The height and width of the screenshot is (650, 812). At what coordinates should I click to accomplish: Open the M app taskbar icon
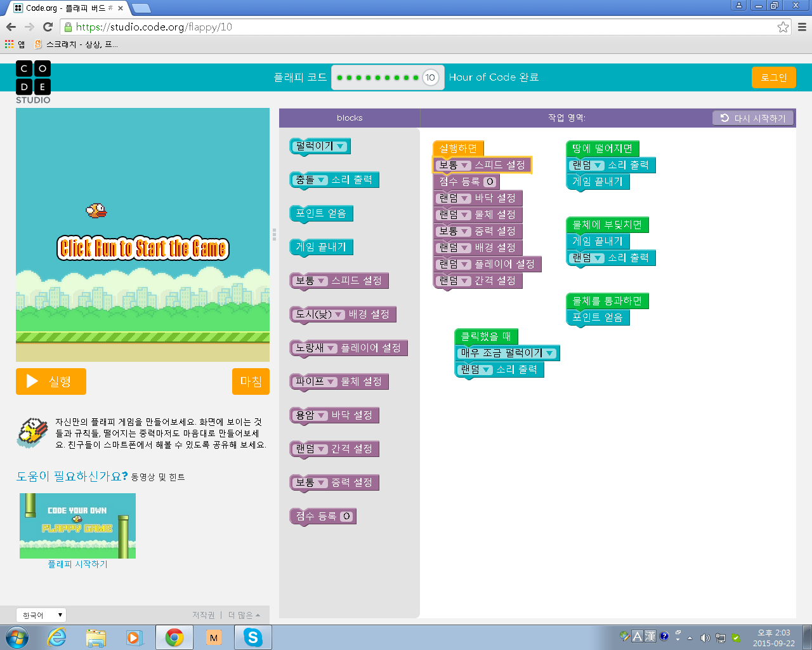click(214, 637)
